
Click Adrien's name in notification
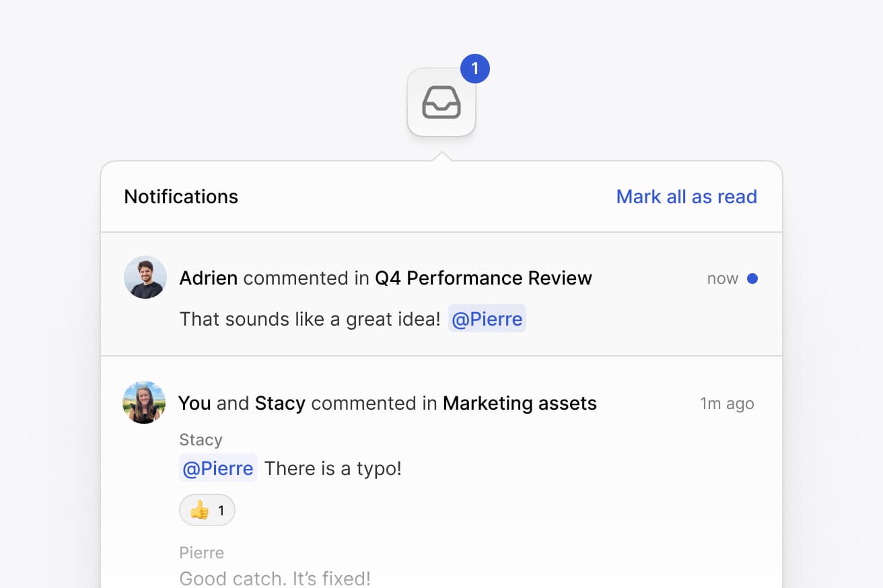tap(209, 278)
